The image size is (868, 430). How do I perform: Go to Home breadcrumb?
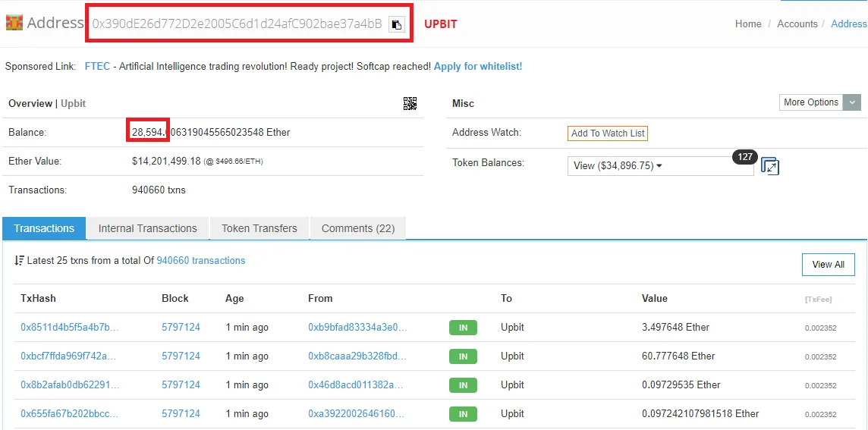(748, 24)
